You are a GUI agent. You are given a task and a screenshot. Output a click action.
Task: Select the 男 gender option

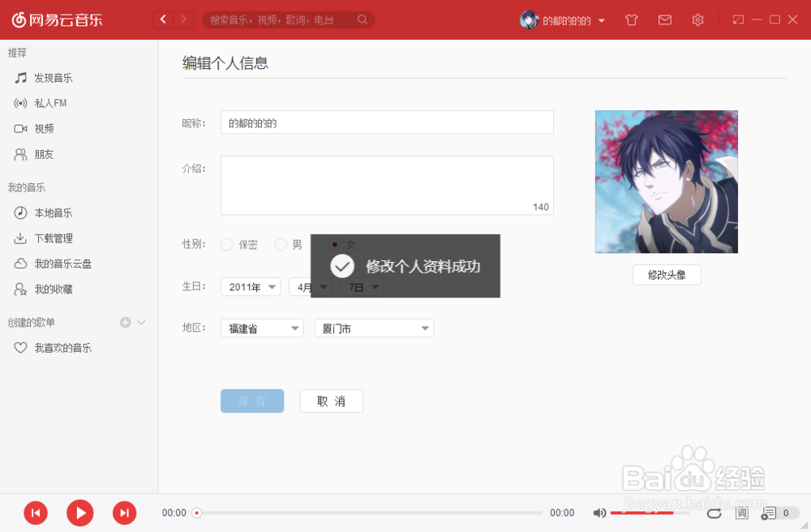pyautogui.click(x=281, y=244)
